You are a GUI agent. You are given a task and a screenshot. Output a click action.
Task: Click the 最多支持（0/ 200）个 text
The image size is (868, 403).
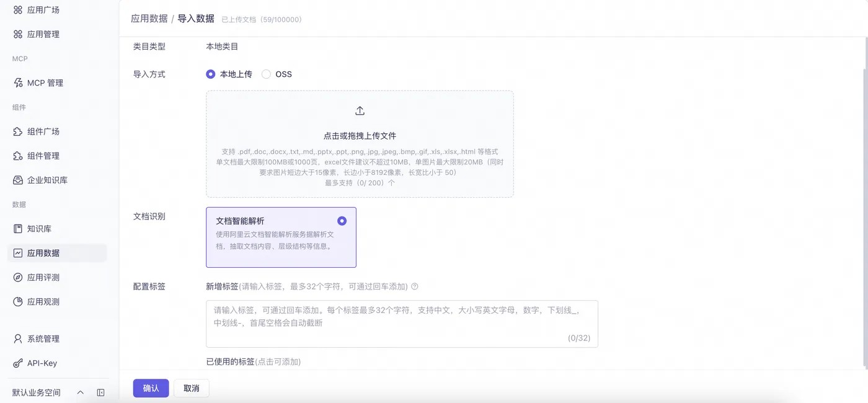point(360,183)
